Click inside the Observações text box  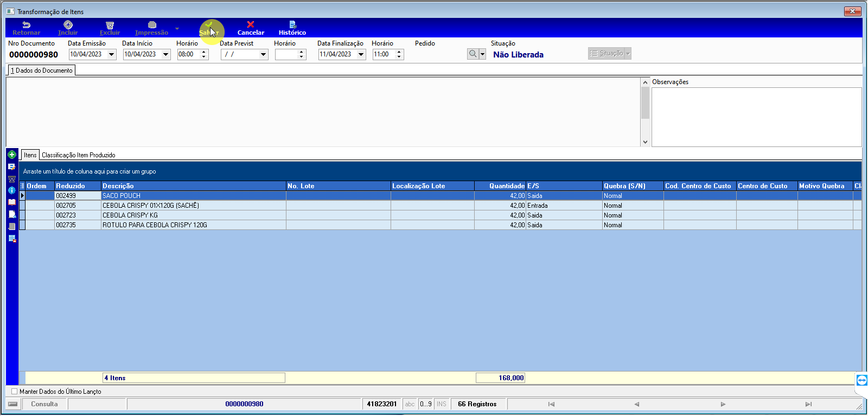756,117
